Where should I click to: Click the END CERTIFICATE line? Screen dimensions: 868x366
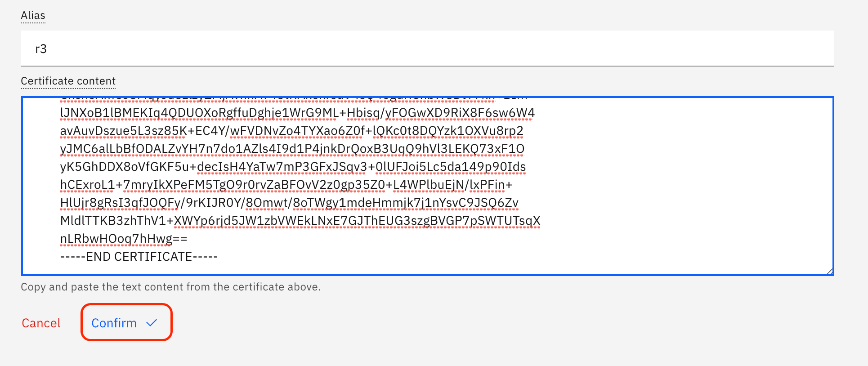[x=139, y=257]
